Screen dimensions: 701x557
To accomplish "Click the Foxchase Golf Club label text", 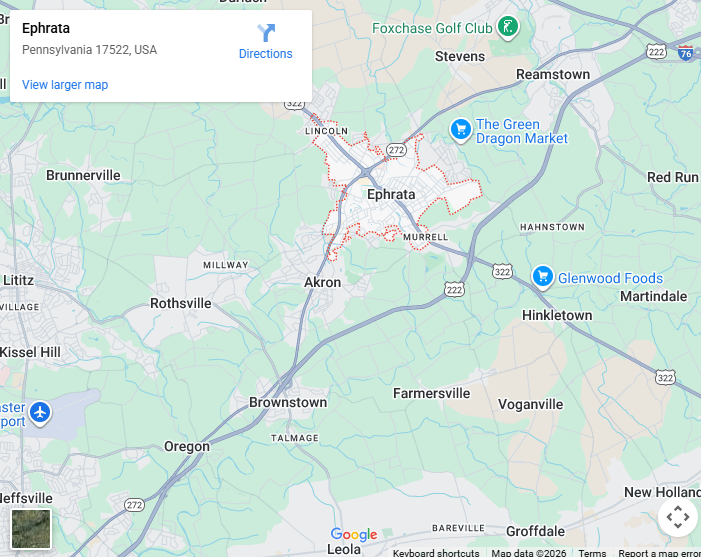I will click(432, 29).
